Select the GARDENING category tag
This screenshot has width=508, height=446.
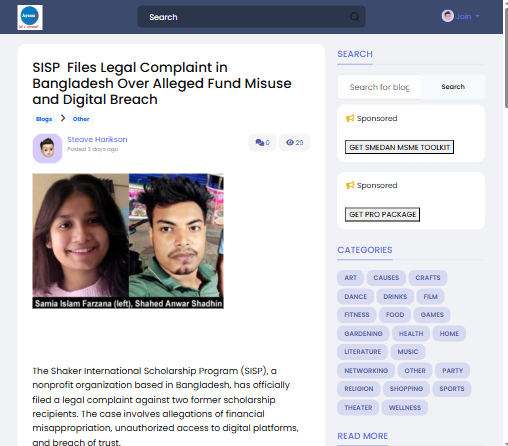pos(363,334)
